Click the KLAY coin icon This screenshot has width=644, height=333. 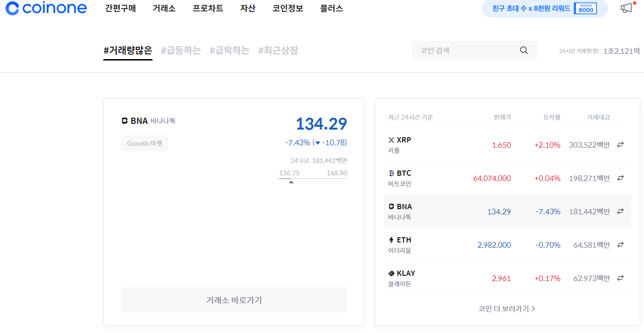(x=392, y=273)
